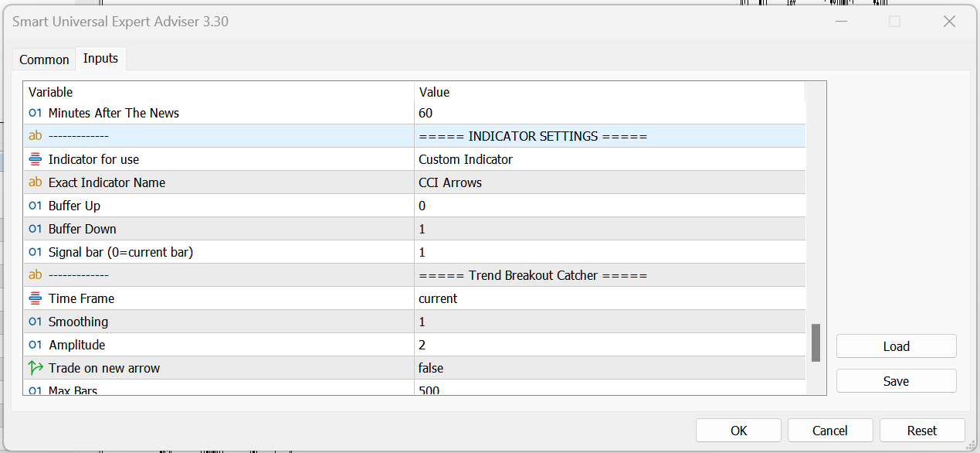Viewport: 980px width, 453px height.
Task: Click the Reset button
Action: (x=921, y=431)
